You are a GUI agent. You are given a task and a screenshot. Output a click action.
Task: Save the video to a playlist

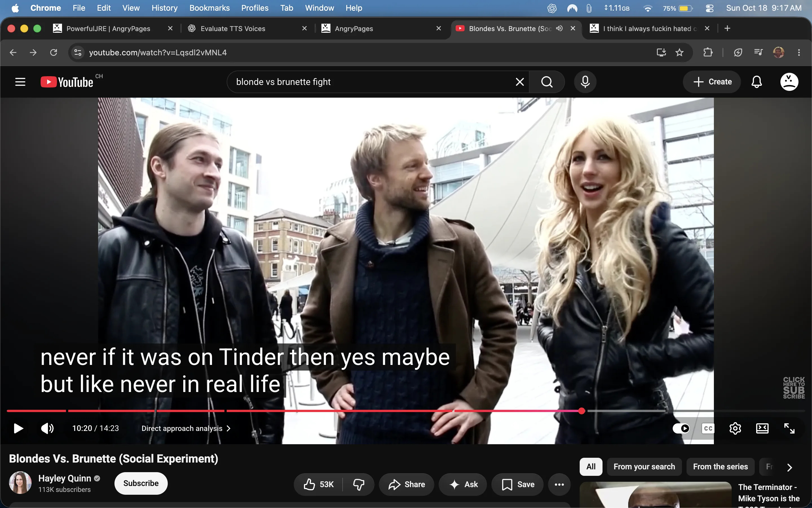[x=517, y=484]
